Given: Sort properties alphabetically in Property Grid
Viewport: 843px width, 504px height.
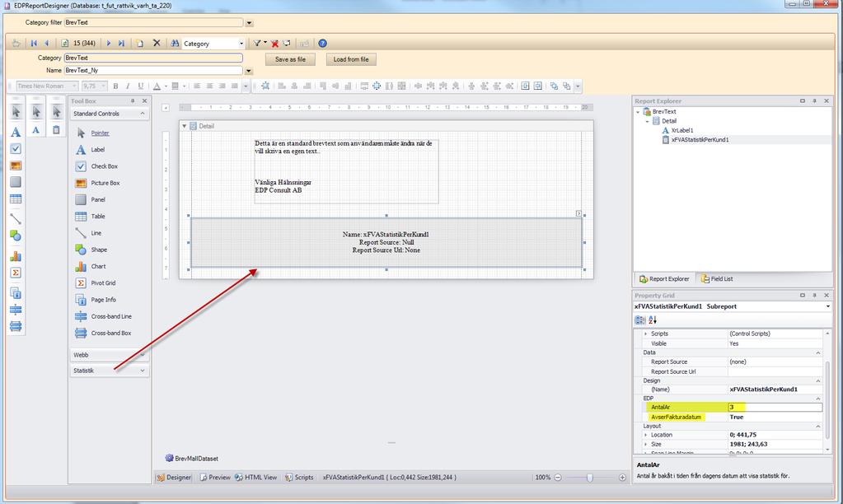Looking at the screenshot, I should point(653,320).
